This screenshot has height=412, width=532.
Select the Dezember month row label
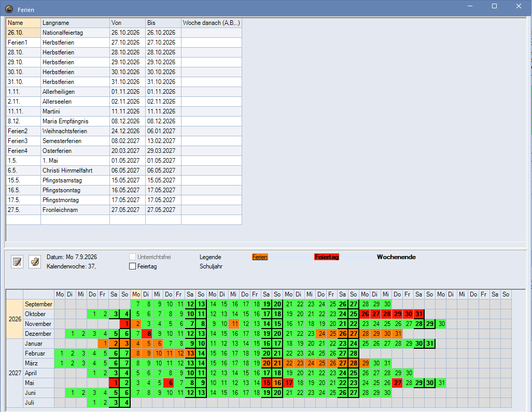click(x=39, y=334)
